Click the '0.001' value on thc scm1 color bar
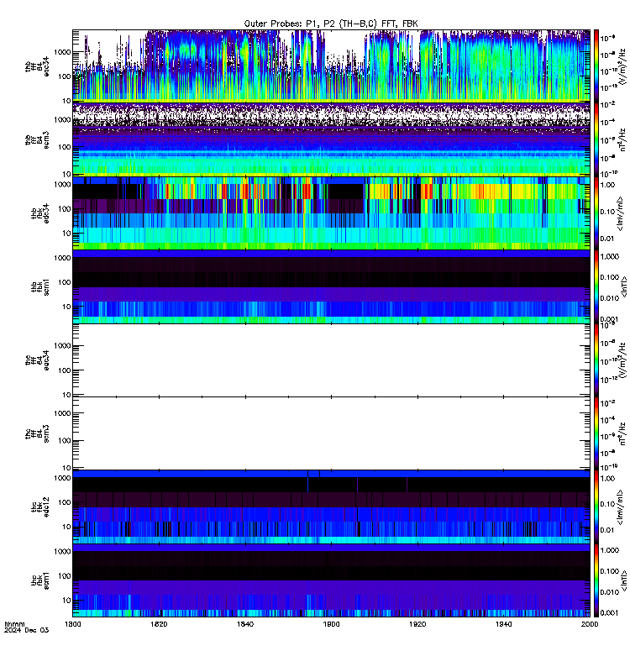Screen dimensions: 630x672 click(610, 613)
